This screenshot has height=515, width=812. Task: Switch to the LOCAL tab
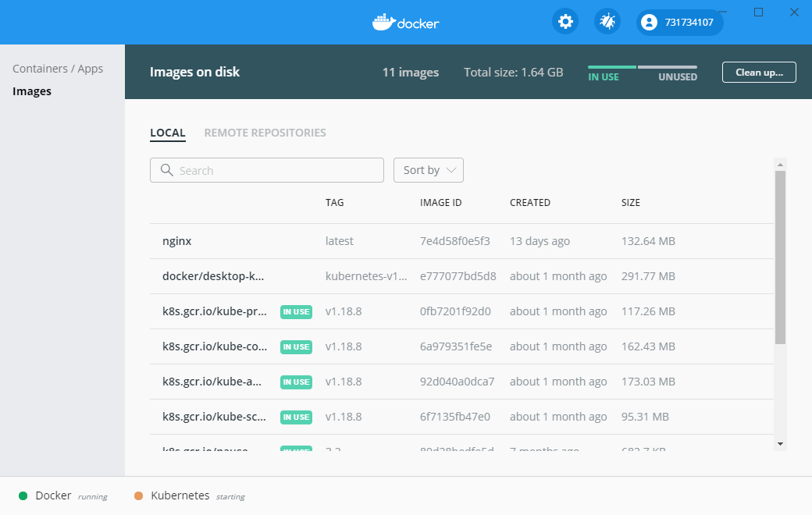point(167,133)
